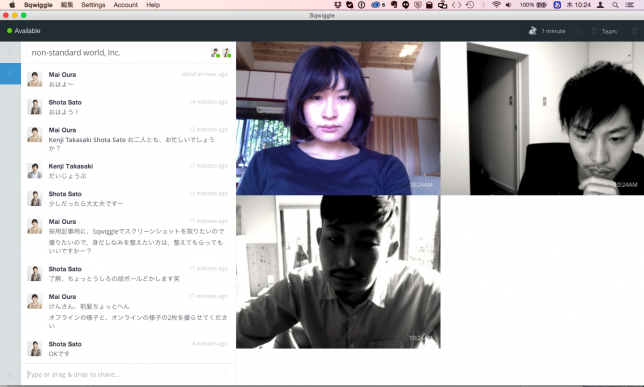Click Shota Sato's avatar beside OKです
The width and height of the screenshot is (644, 387).
34,348
